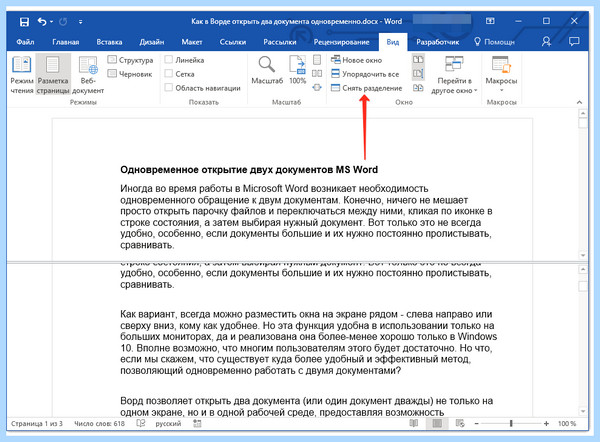The height and width of the screenshot is (442, 600).
Task: Open the Разработчик tab
Action: [438, 42]
